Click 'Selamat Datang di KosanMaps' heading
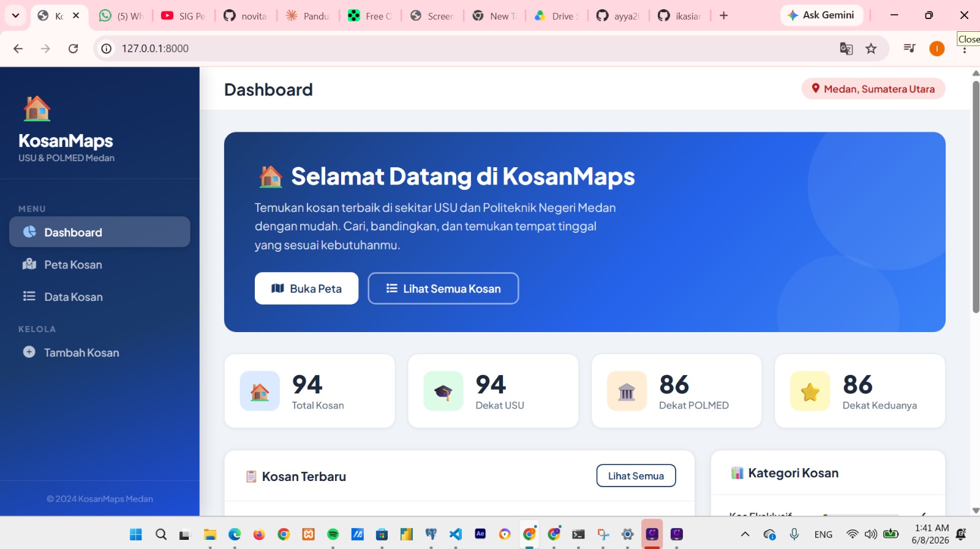Screen dimensions: 980x549 [x=463, y=176]
